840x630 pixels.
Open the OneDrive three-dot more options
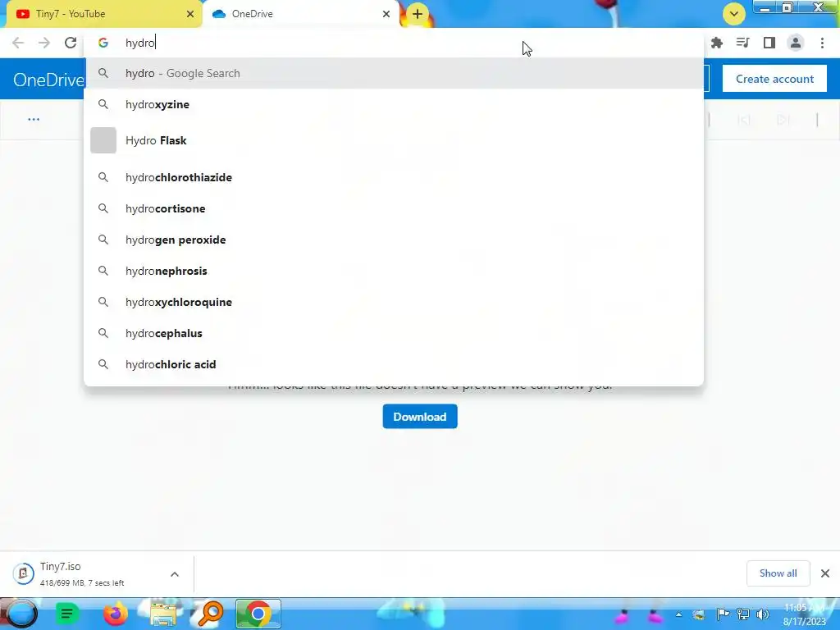click(x=34, y=120)
